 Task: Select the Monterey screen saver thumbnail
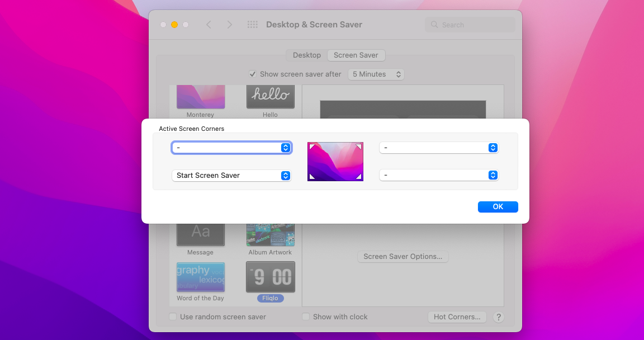point(201,96)
